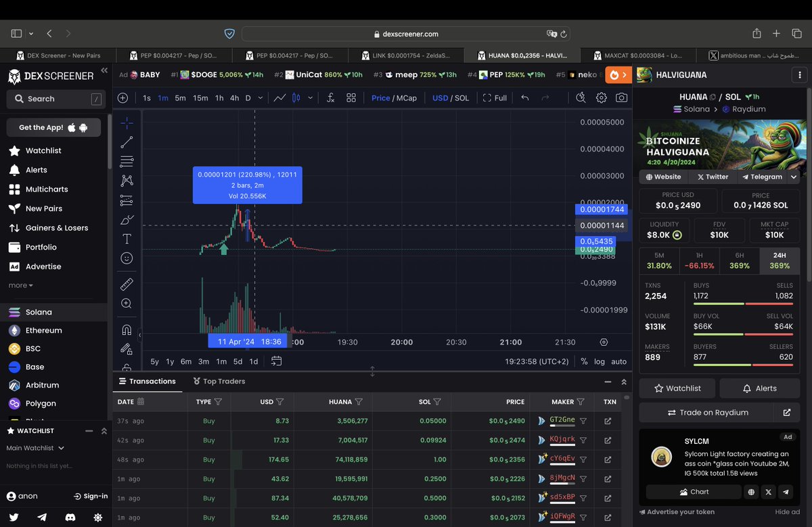Click the Trade on Raydium button
Viewport: 812px width, 527px height.
(x=707, y=412)
